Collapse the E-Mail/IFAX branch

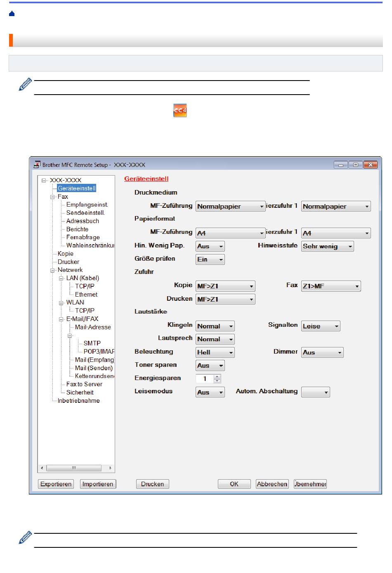coord(61,319)
